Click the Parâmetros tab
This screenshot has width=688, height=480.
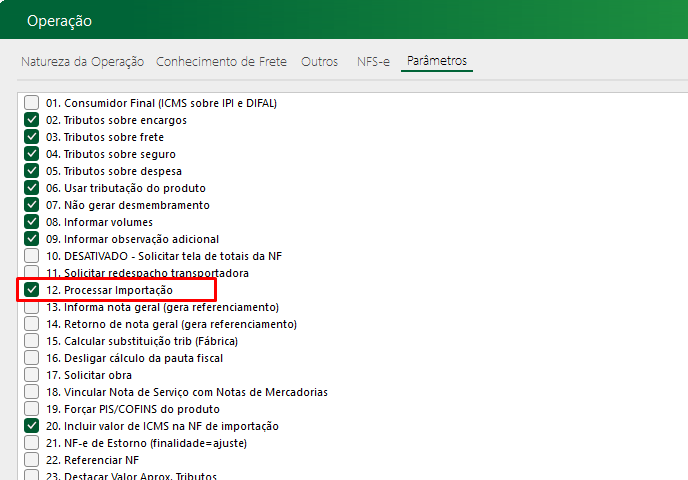pos(437,62)
